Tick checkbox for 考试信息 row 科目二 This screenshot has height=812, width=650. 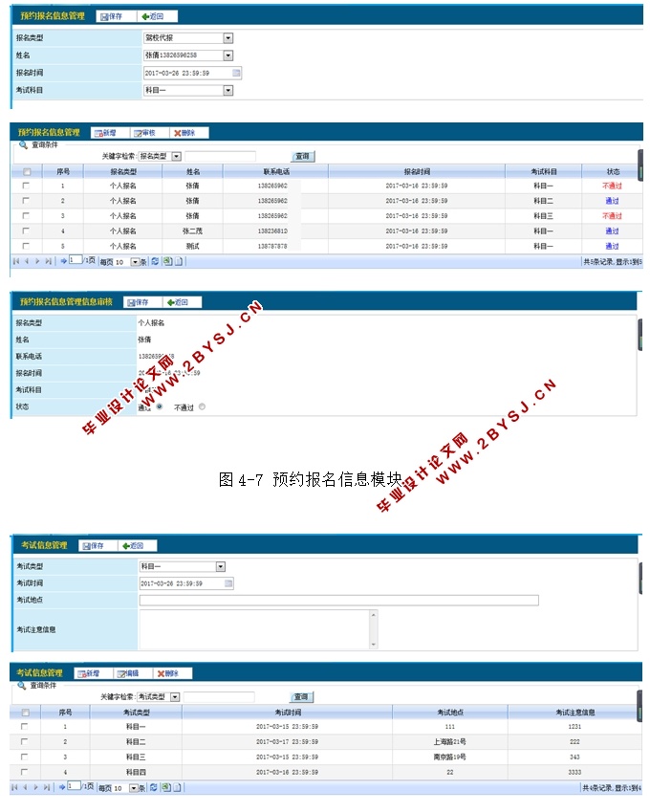point(24,741)
